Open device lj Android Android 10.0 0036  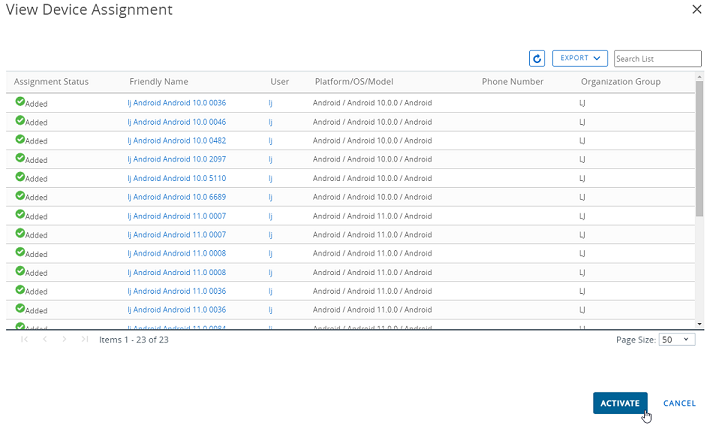coord(176,102)
